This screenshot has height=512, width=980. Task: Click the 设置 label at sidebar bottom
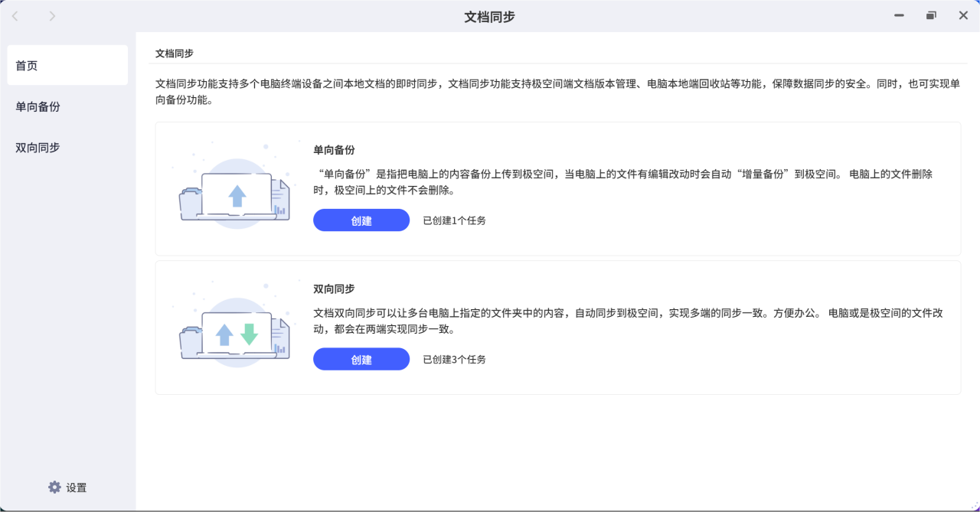click(x=77, y=488)
